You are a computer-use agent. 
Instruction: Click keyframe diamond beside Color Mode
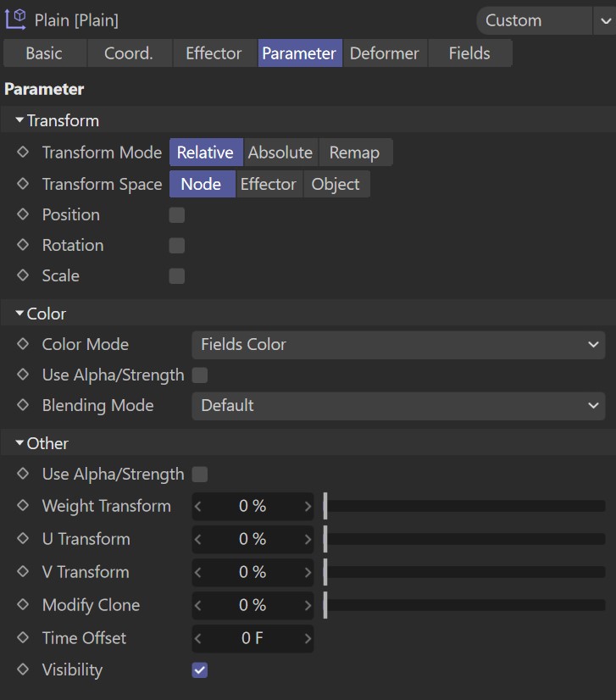tap(23, 345)
